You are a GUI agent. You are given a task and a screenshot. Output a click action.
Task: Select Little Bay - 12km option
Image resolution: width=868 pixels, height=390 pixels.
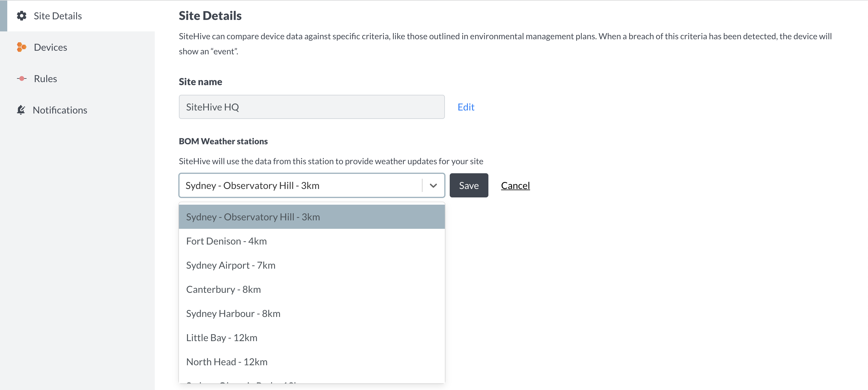click(312, 337)
